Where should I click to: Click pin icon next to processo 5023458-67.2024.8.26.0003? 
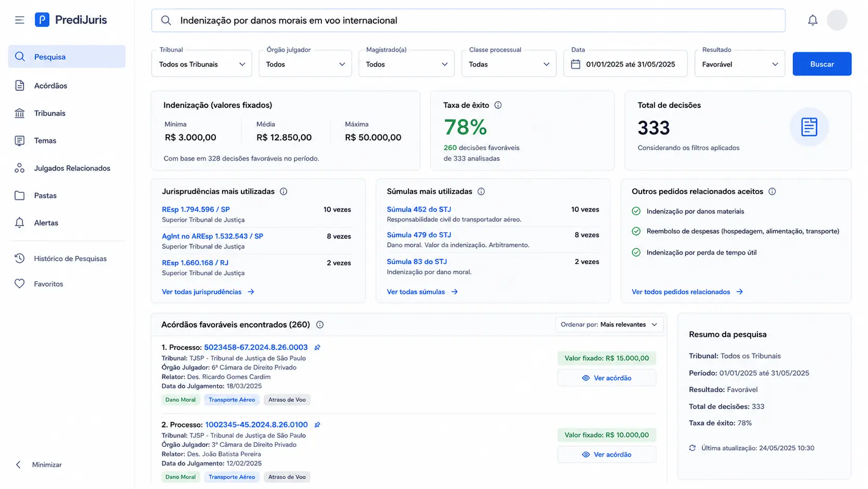click(317, 348)
